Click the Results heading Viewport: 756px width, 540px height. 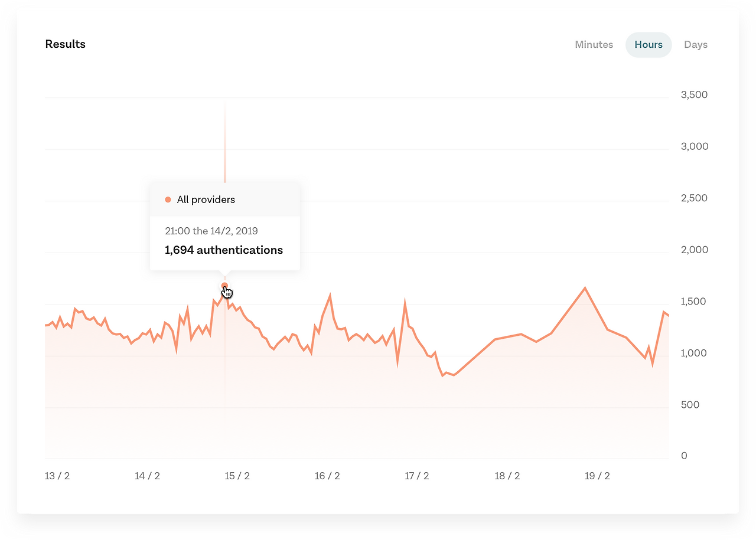pos(66,44)
